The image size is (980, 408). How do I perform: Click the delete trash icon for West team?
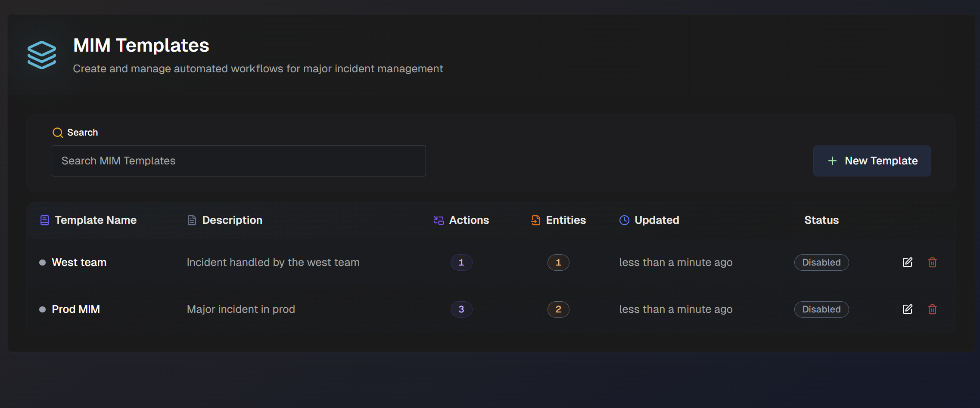[932, 262]
